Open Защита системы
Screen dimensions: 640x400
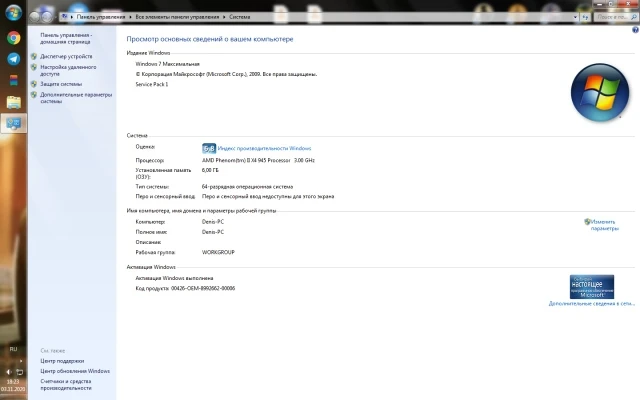click(x=61, y=84)
